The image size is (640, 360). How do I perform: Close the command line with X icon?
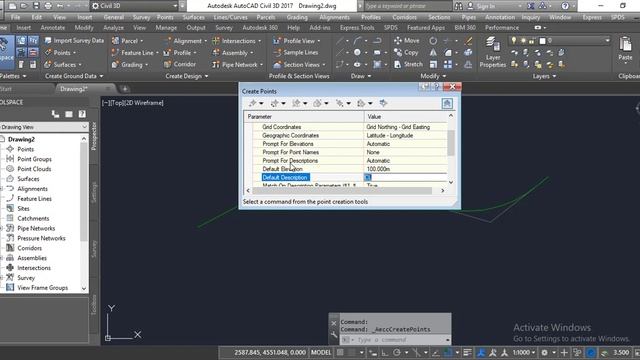[x=334, y=323]
